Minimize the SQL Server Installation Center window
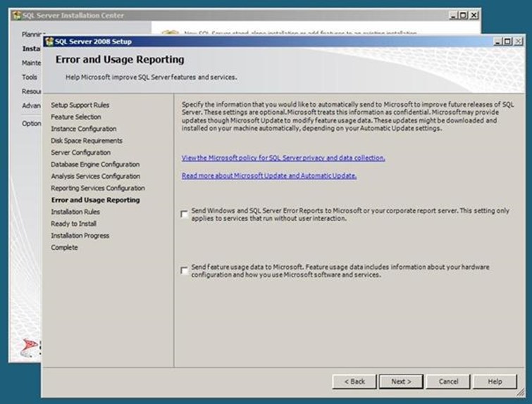Screen dimensions: 532x404 pos(453,15)
